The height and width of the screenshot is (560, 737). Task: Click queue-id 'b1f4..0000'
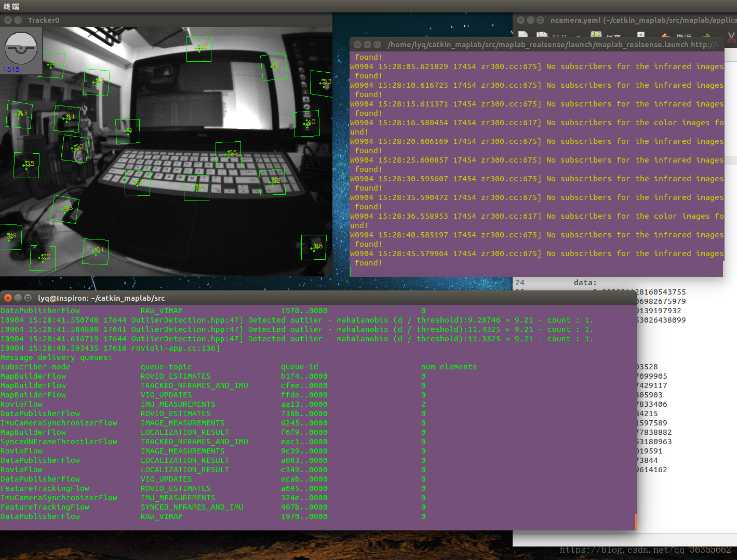click(304, 376)
